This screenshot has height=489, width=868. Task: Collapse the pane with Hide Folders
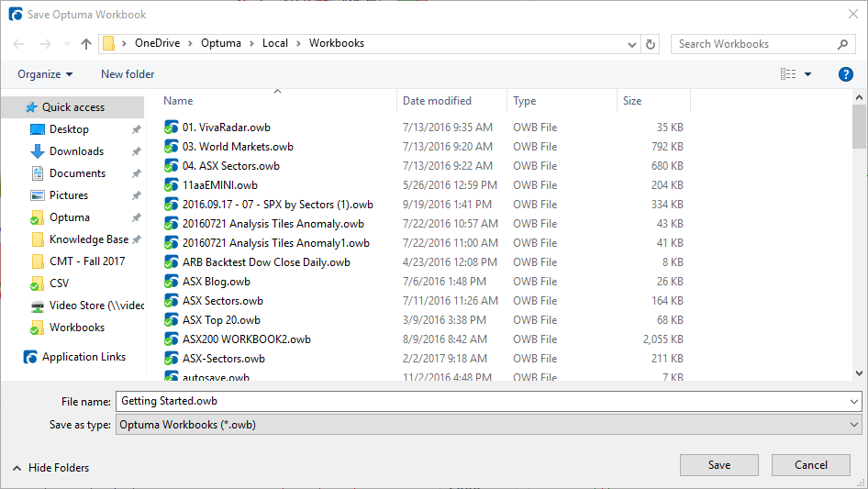pyautogui.click(x=50, y=468)
